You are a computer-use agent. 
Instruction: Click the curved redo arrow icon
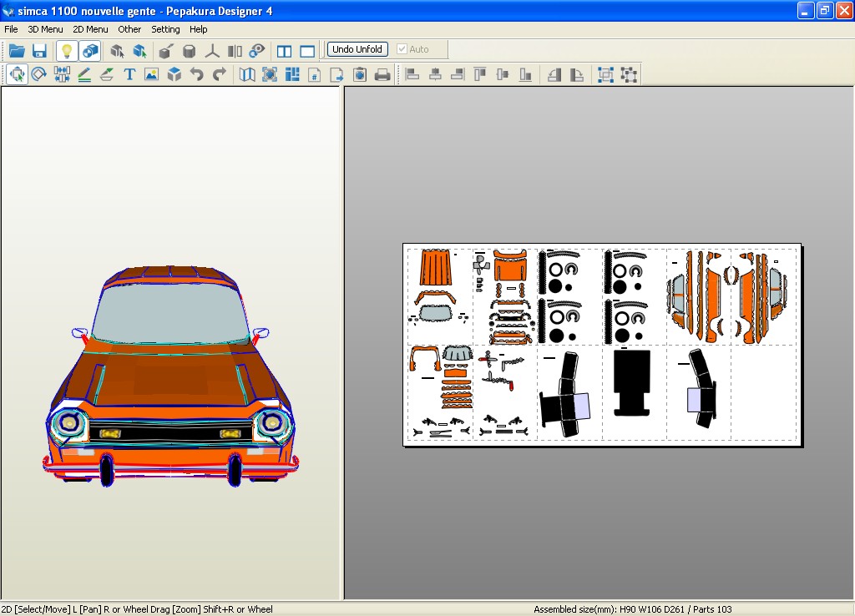220,74
